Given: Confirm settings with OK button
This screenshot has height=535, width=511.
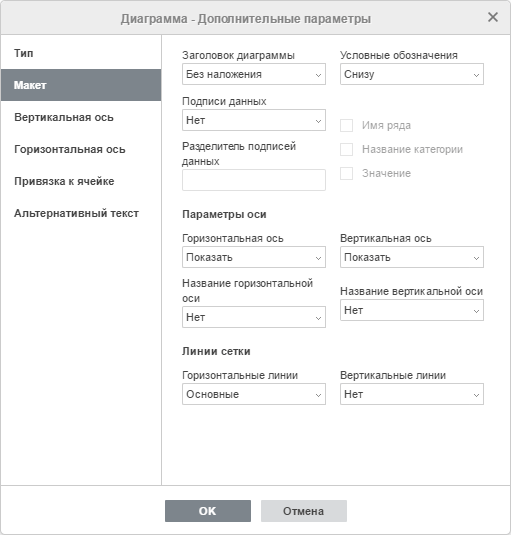Looking at the screenshot, I should [208, 511].
